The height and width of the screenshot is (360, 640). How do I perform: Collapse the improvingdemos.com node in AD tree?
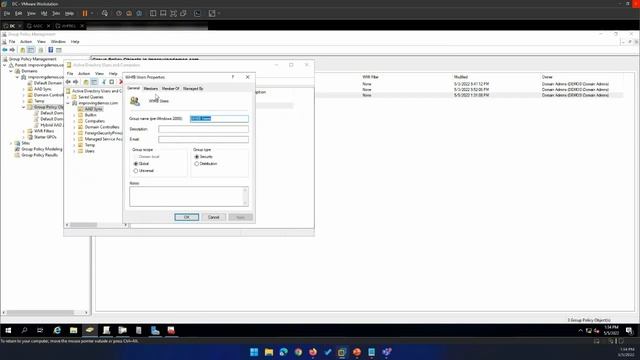click(x=68, y=103)
